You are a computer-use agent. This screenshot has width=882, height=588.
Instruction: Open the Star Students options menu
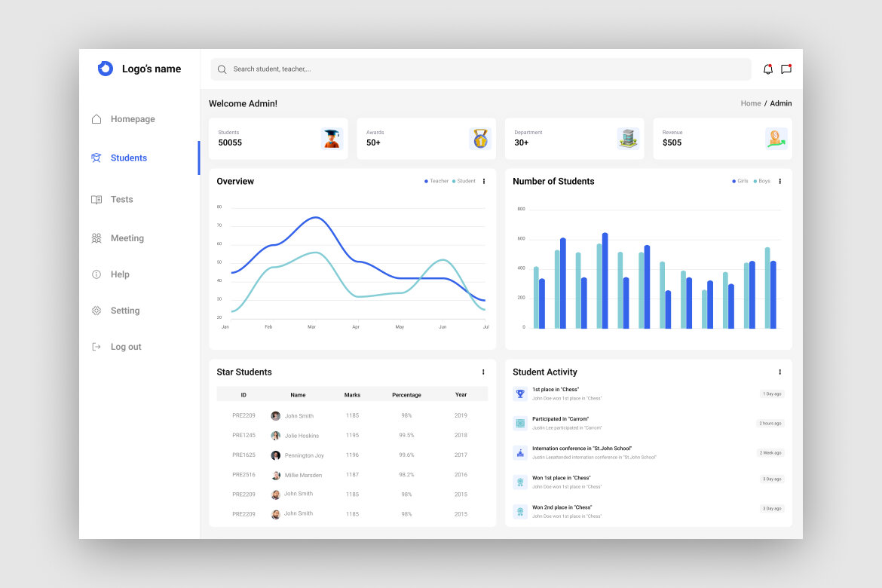pos(483,372)
